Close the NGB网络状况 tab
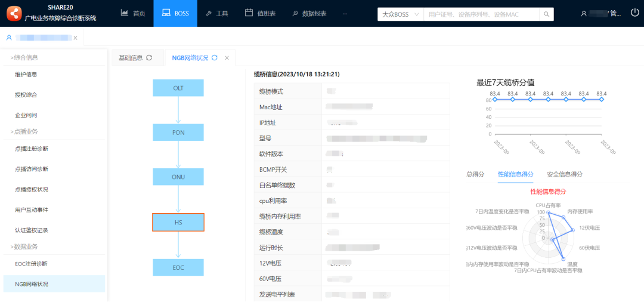 point(227,58)
